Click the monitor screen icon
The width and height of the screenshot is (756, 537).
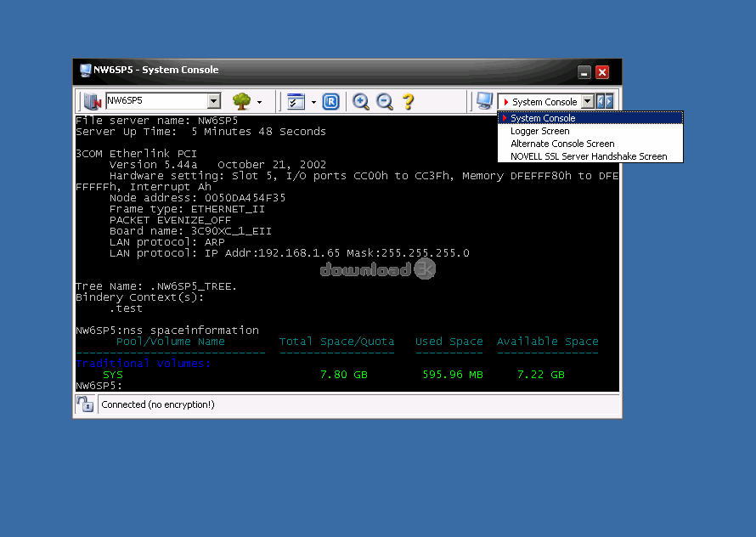pyautogui.click(x=484, y=101)
